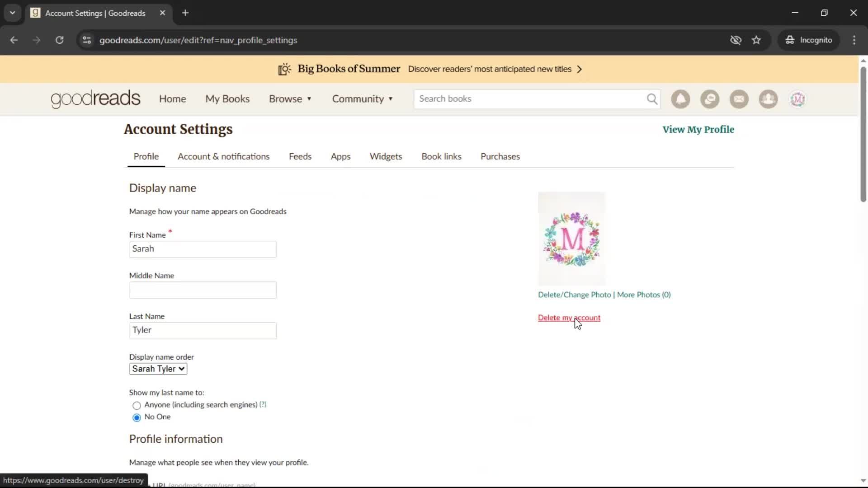This screenshot has width=868, height=488.
Task: Bookmark this page with the star icon
Action: pyautogui.click(x=756, y=40)
